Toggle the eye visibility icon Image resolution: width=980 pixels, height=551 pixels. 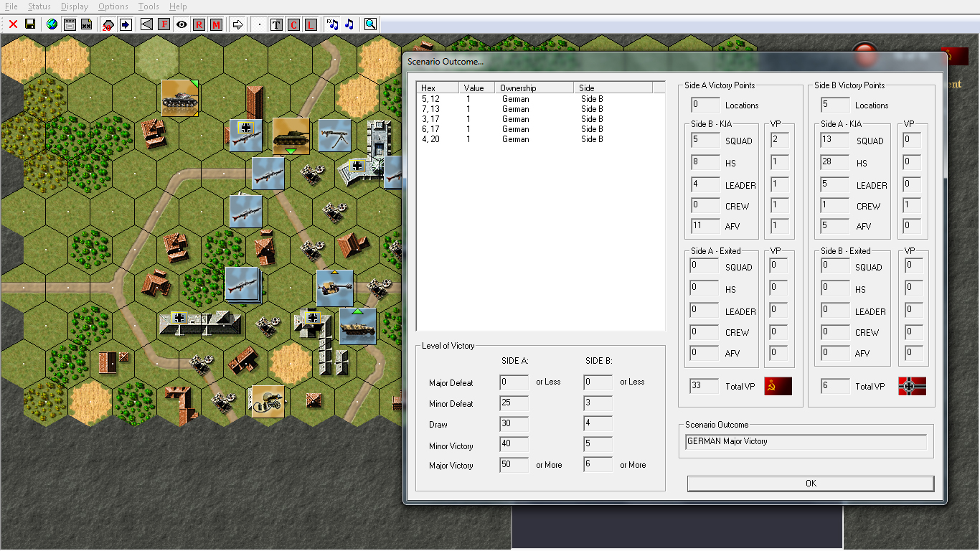(182, 24)
